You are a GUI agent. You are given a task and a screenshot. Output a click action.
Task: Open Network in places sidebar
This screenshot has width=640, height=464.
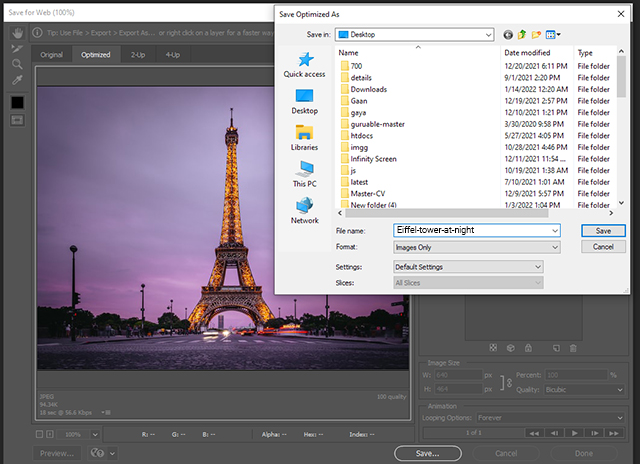304,211
